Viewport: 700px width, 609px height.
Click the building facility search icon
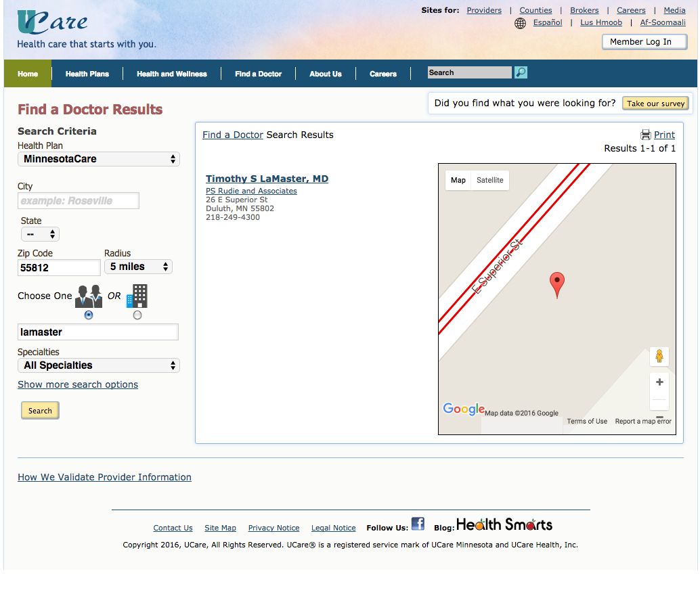click(x=137, y=296)
